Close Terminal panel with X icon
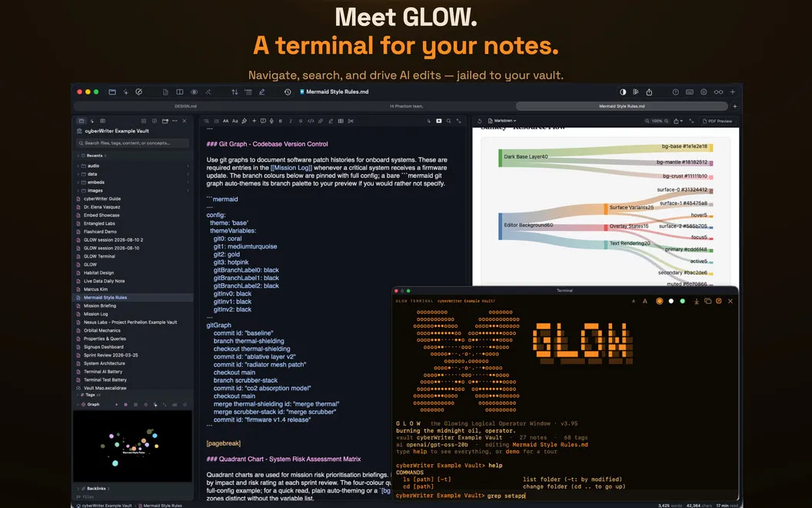 [x=730, y=301]
